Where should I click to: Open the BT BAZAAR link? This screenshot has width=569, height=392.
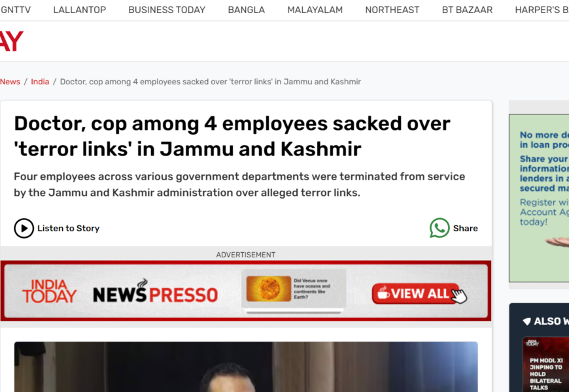tap(468, 10)
